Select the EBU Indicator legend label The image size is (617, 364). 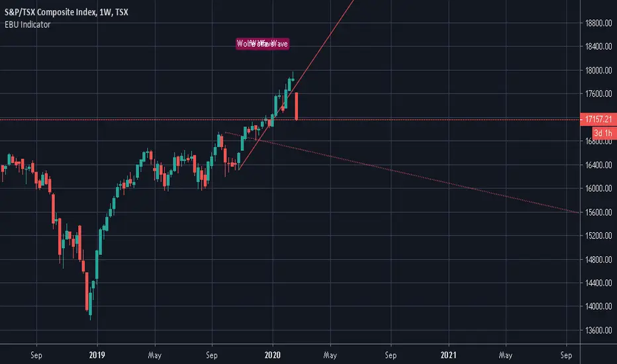tap(28, 24)
